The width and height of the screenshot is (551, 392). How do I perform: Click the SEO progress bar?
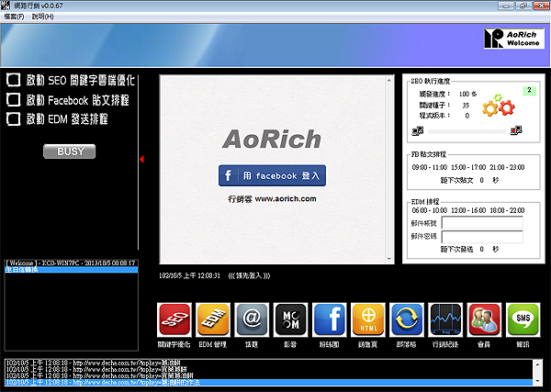tap(467, 131)
